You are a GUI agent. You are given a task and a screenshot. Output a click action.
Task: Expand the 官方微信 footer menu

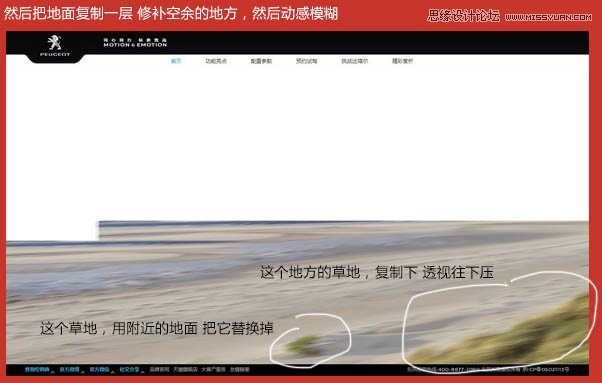[x=99, y=370]
